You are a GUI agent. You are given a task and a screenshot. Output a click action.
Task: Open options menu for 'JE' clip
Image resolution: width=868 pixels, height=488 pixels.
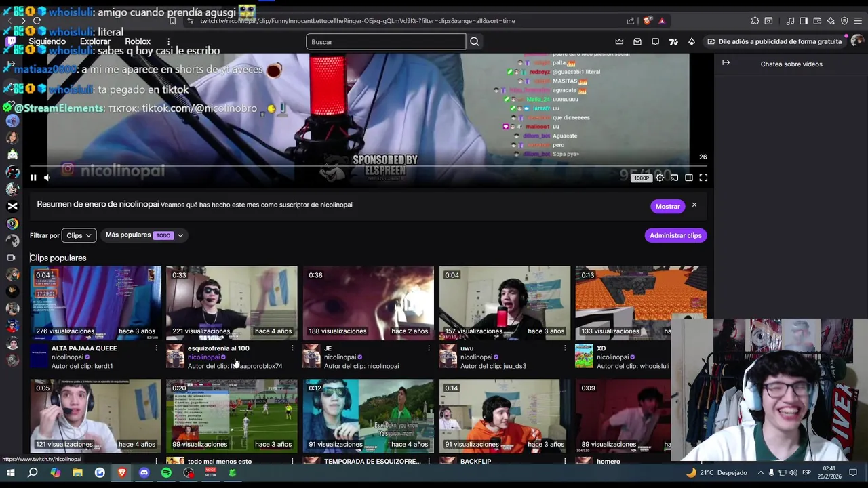coord(429,348)
